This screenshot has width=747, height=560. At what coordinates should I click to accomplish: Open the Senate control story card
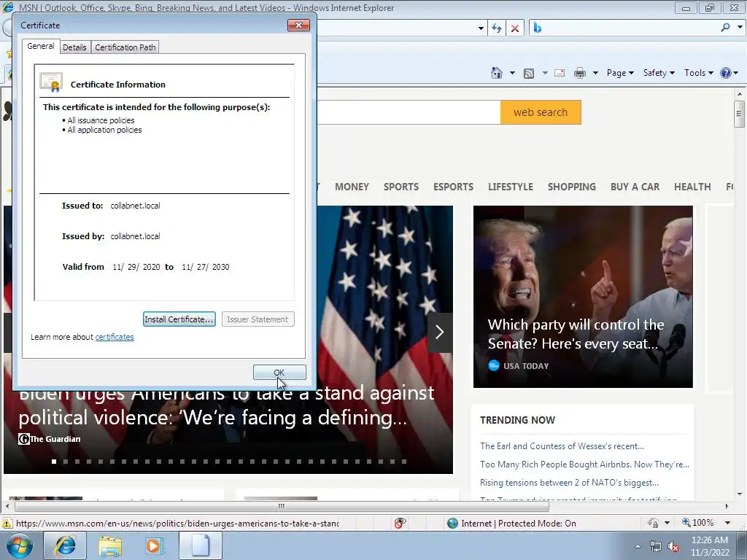(x=583, y=296)
